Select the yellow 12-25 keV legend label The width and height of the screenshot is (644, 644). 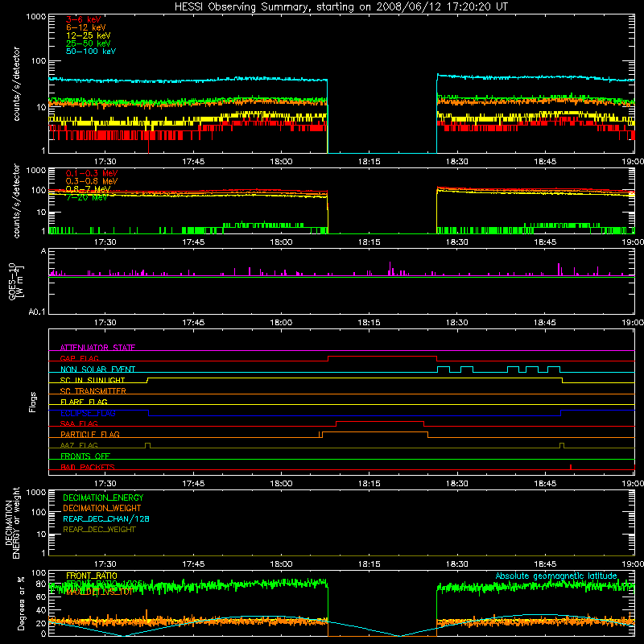tap(89, 35)
